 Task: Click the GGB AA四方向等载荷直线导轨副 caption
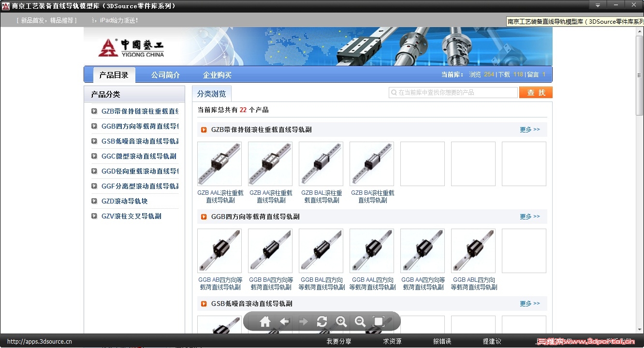423,284
